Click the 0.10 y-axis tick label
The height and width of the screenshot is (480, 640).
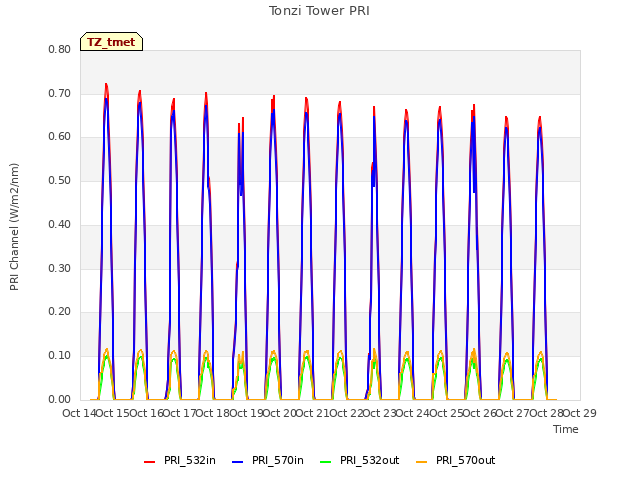pyautogui.click(x=60, y=356)
